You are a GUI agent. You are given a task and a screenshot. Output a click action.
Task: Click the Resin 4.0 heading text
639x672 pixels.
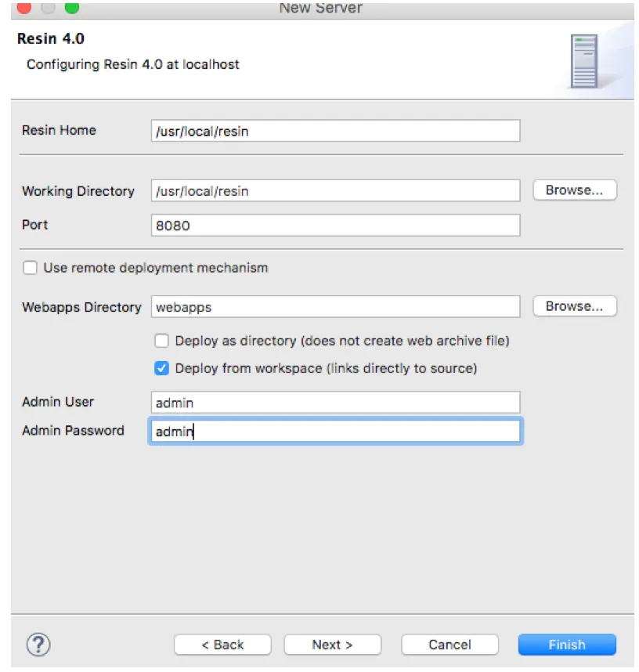pyautogui.click(x=51, y=38)
